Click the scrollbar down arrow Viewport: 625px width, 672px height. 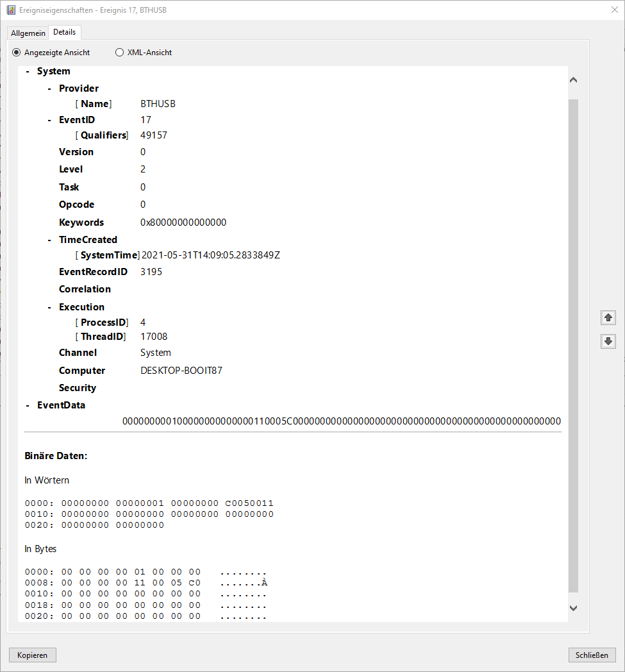(x=574, y=608)
